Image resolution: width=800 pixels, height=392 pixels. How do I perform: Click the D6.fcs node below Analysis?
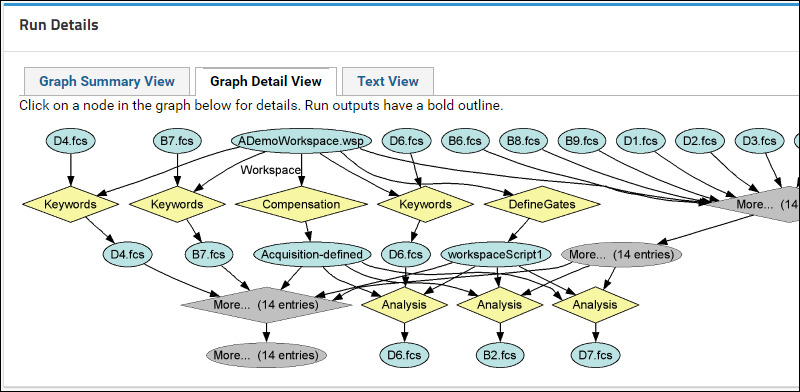point(404,355)
